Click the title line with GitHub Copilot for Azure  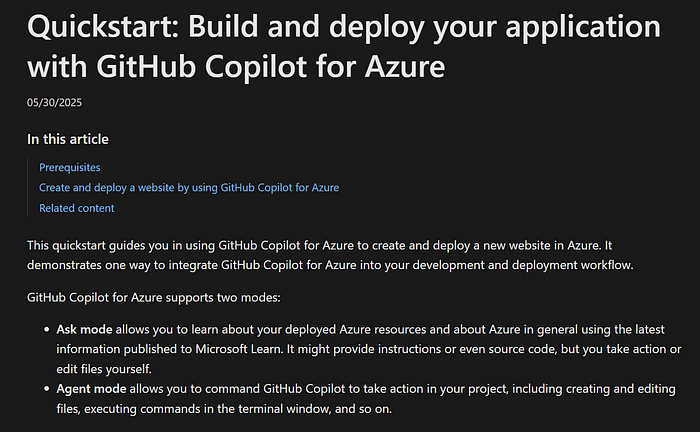click(236, 67)
